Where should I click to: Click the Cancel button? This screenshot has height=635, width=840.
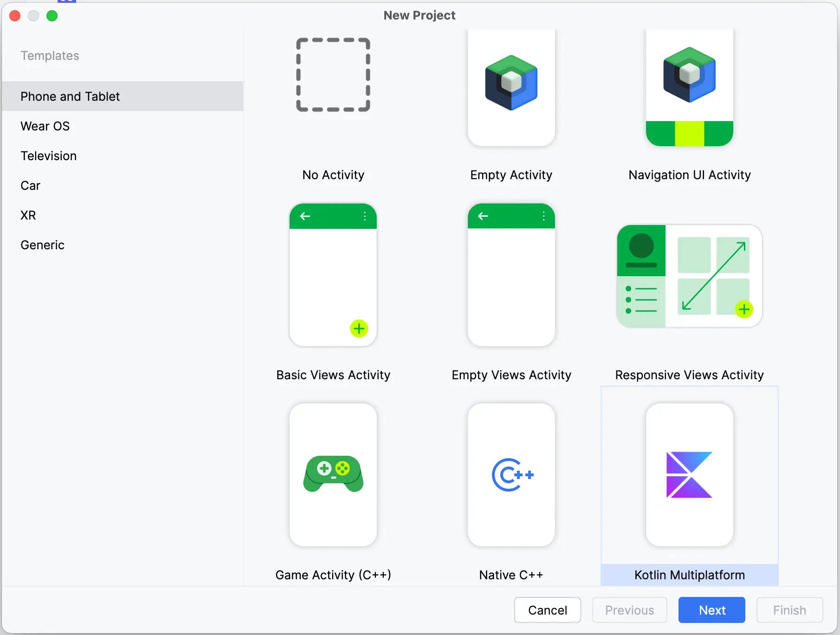547,610
